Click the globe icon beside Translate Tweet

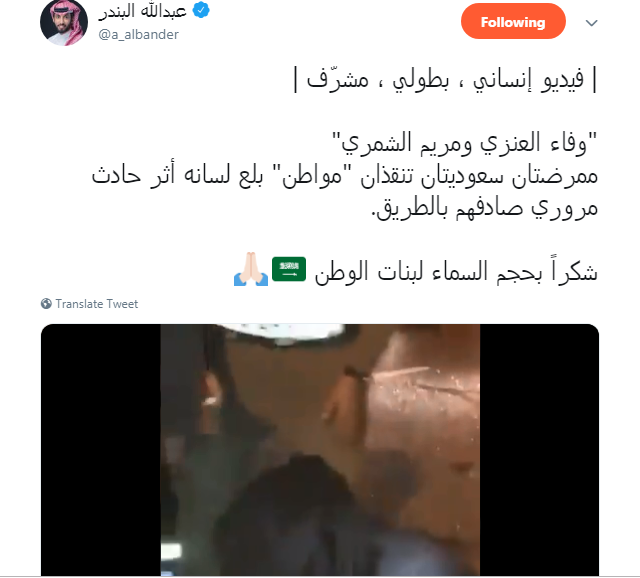[x=46, y=304]
